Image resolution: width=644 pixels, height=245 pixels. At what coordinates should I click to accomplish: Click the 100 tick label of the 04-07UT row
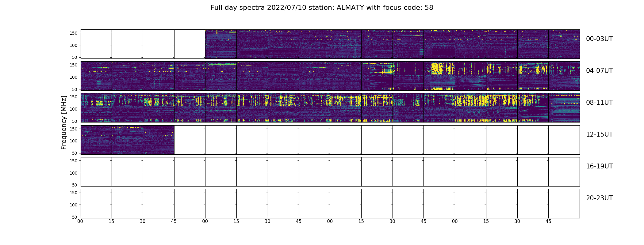pyautogui.click(x=74, y=77)
